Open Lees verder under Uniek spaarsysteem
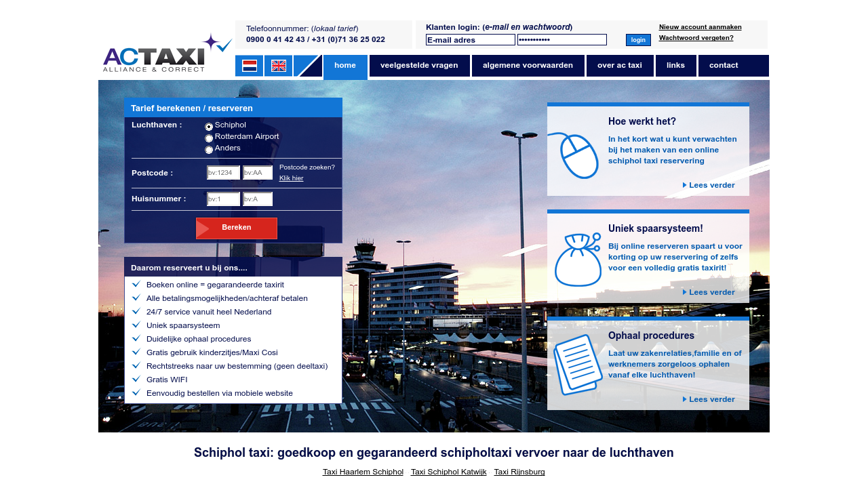Viewport: 868px width, 488px height. pos(711,292)
